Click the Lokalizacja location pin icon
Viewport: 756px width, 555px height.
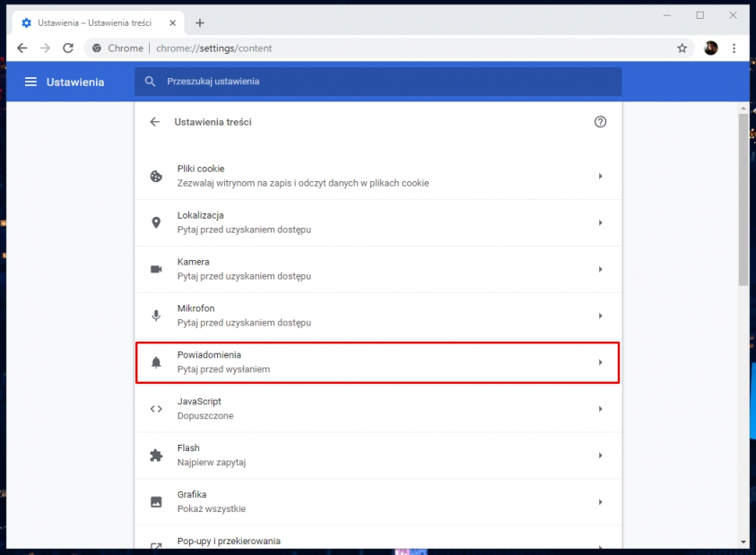156,222
